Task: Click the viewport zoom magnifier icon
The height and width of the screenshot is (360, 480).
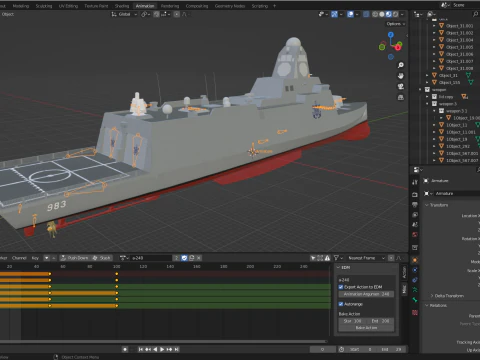Action: [x=401, y=65]
